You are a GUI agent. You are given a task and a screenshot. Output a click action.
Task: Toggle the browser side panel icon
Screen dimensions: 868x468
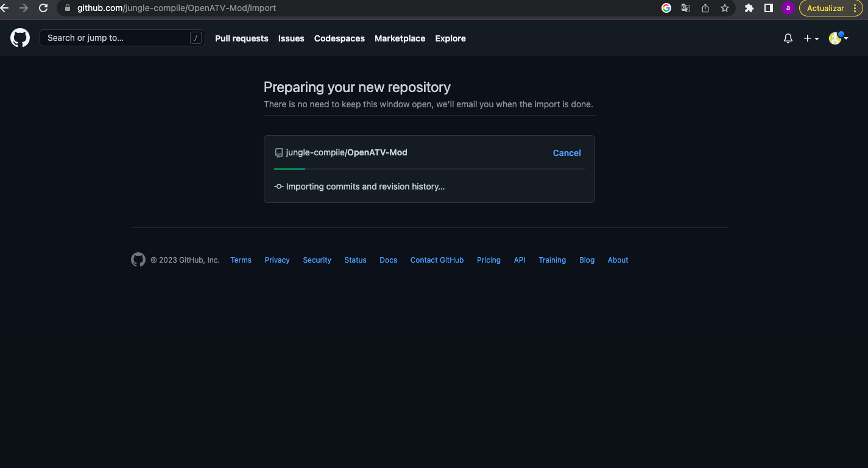tap(769, 8)
